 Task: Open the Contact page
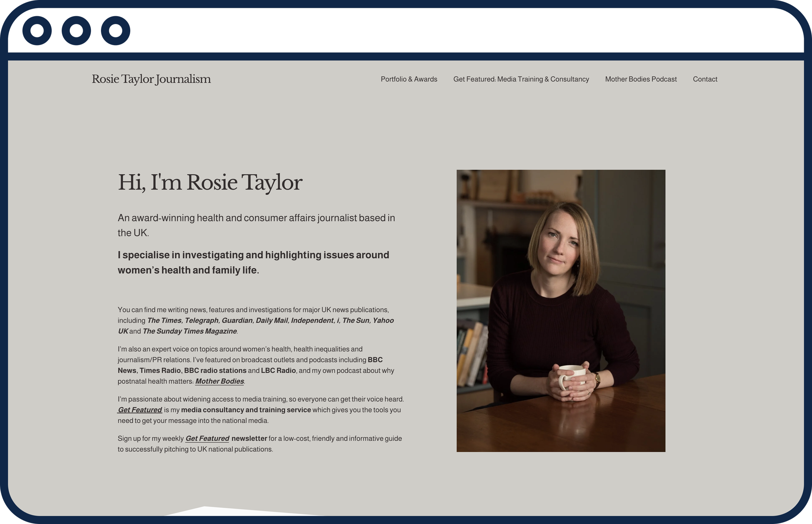[x=705, y=79]
